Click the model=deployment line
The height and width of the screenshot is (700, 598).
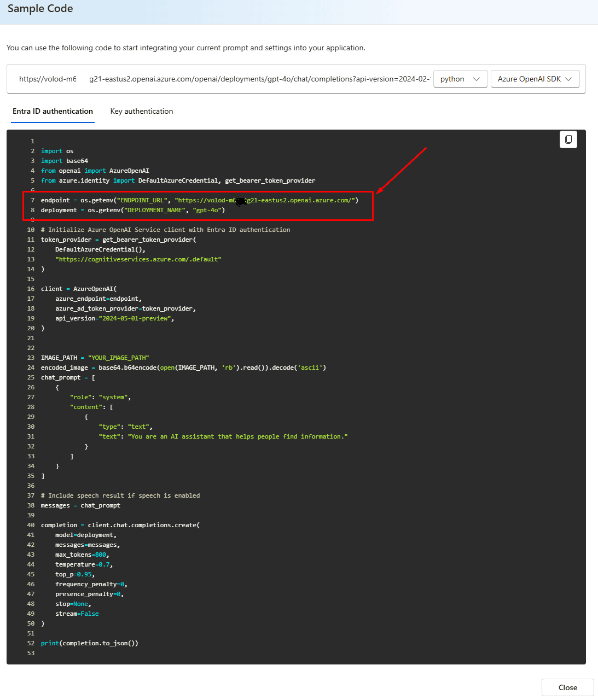point(86,535)
